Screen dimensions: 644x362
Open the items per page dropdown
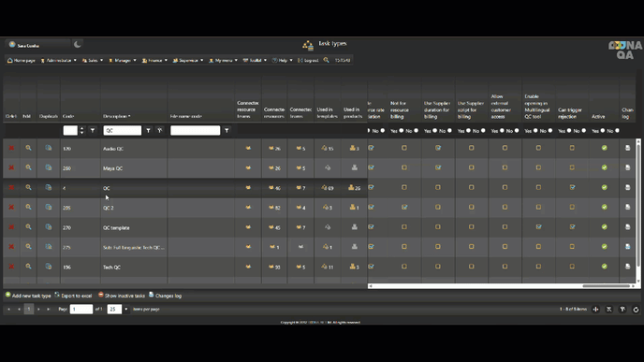[x=126, y=309]
